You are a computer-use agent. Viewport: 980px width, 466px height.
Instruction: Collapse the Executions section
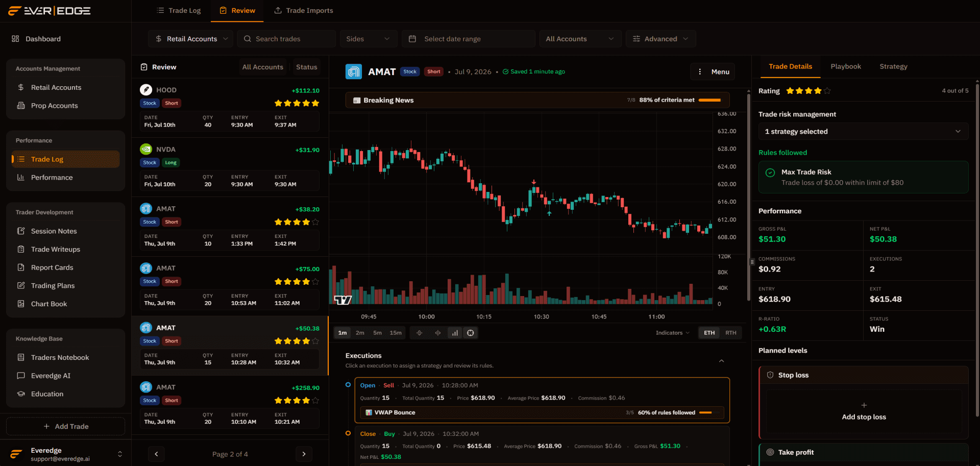tap(721, 361)
